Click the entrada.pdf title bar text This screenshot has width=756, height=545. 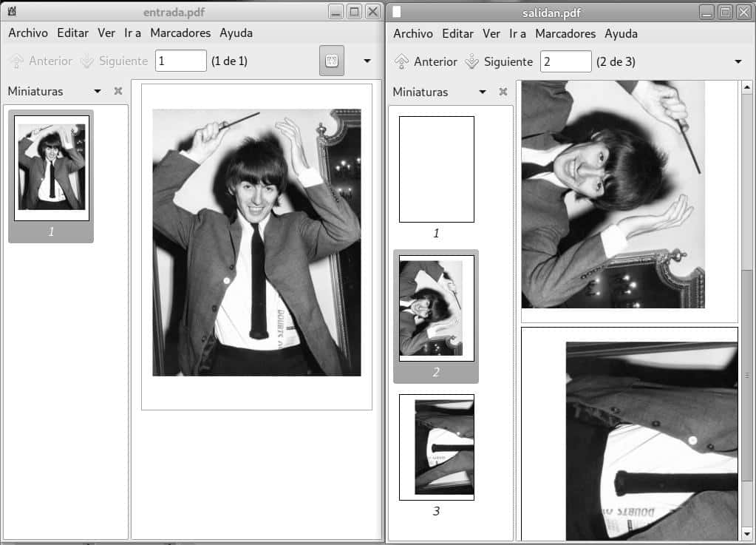click(174, 12)
